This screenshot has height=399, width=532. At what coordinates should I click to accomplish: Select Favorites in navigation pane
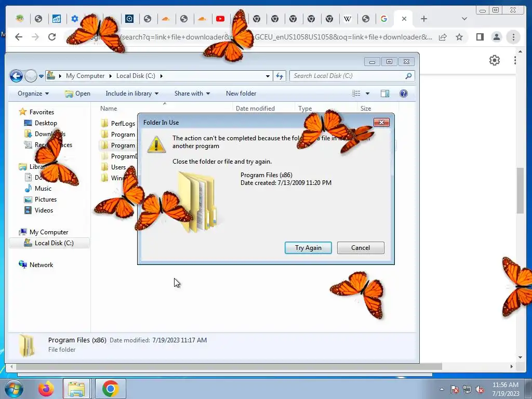click(37, 112)
